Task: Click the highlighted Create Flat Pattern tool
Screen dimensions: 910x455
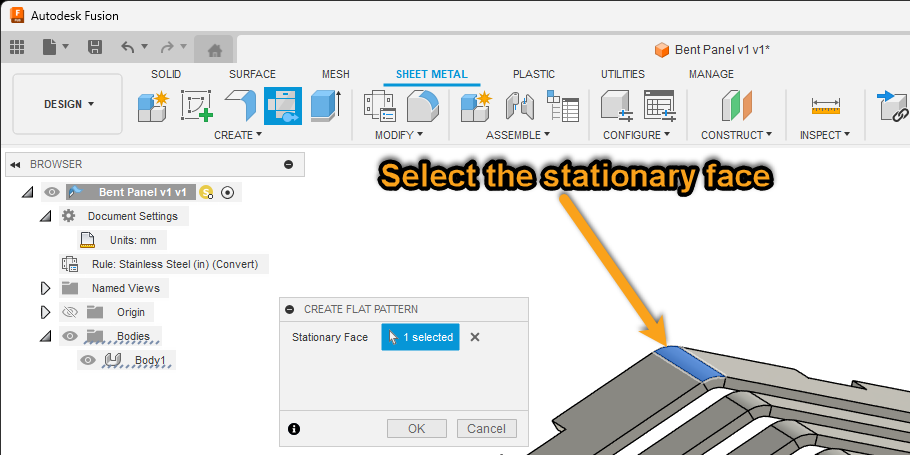Action: (283, 106)
